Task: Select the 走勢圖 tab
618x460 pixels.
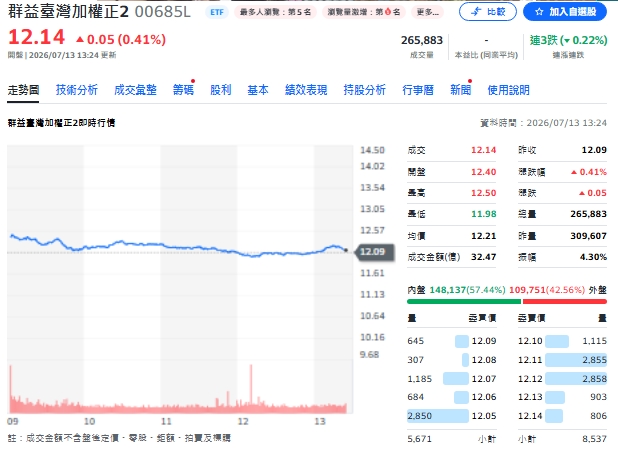Action: pyautogui.click(x=23, y=90)
